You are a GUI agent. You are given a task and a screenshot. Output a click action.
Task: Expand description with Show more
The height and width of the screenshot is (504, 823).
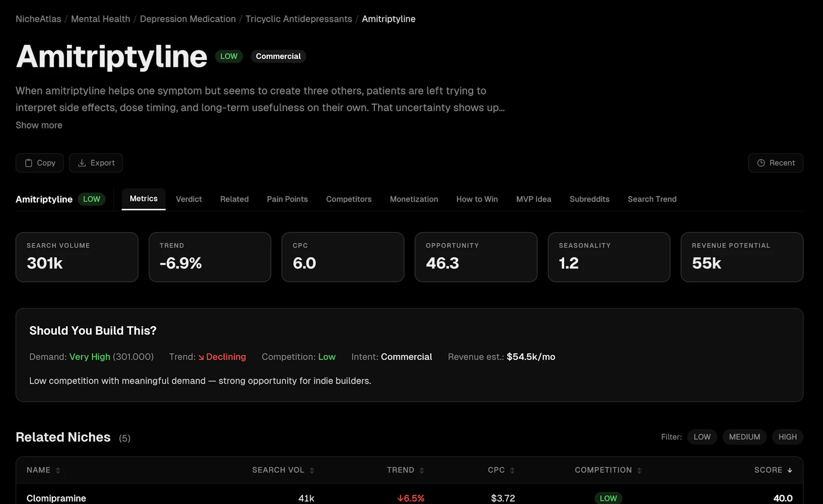coord(39,125)
